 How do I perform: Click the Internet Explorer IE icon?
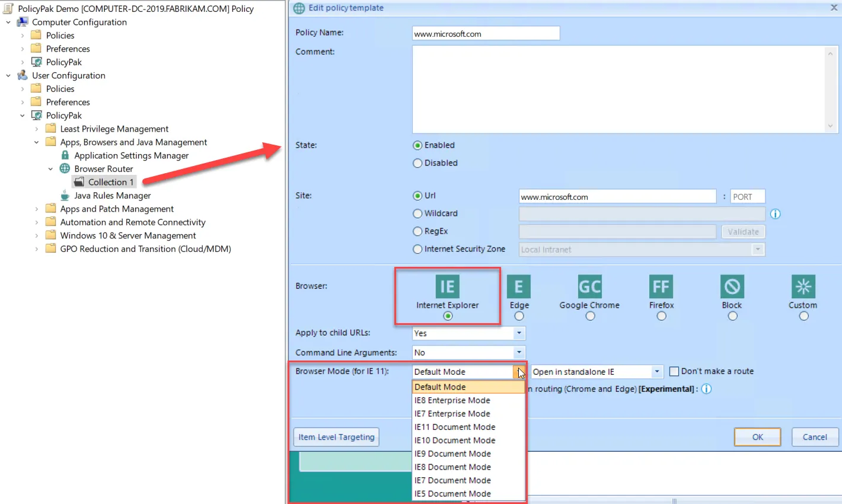448,286
